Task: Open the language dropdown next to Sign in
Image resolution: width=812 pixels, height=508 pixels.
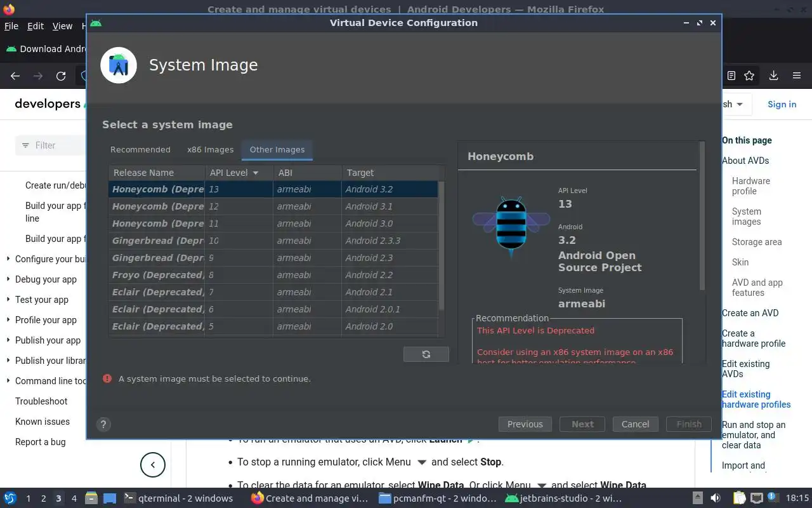Action: (736, 104)
